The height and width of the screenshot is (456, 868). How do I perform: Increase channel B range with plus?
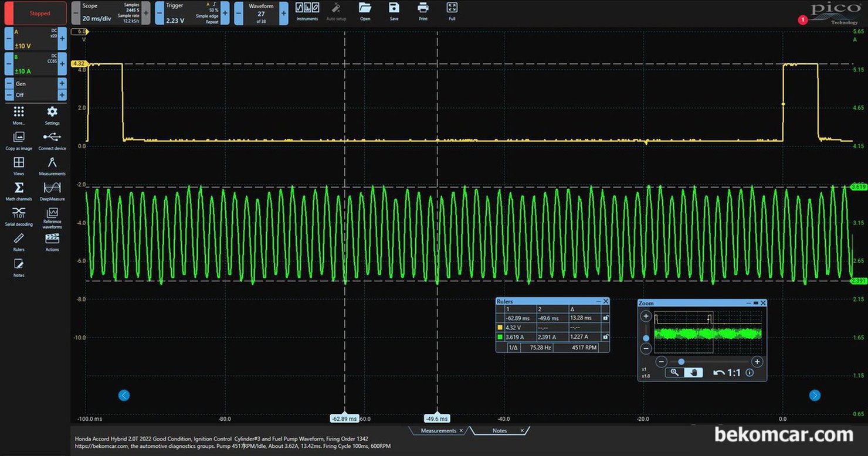click(x=62, y=64)
